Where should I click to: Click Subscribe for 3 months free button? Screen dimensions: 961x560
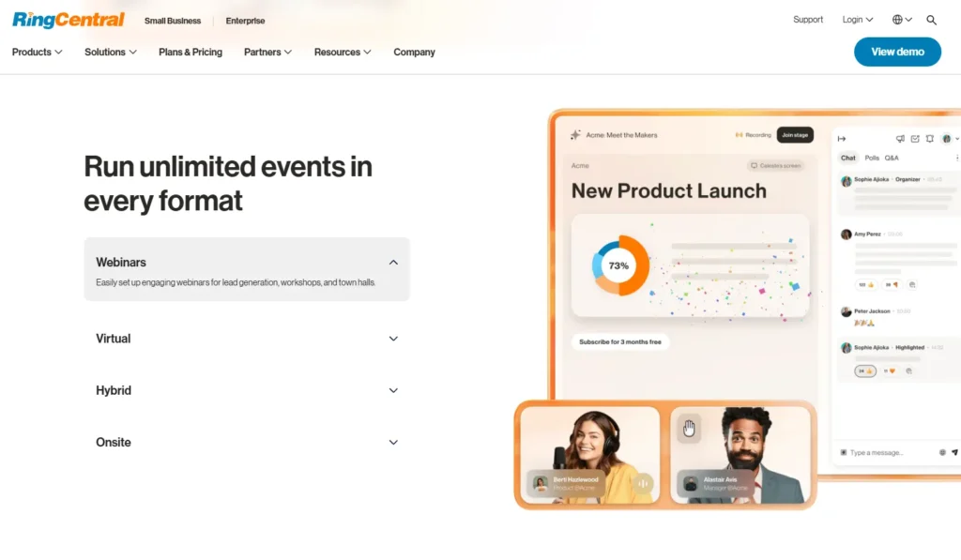620,341
